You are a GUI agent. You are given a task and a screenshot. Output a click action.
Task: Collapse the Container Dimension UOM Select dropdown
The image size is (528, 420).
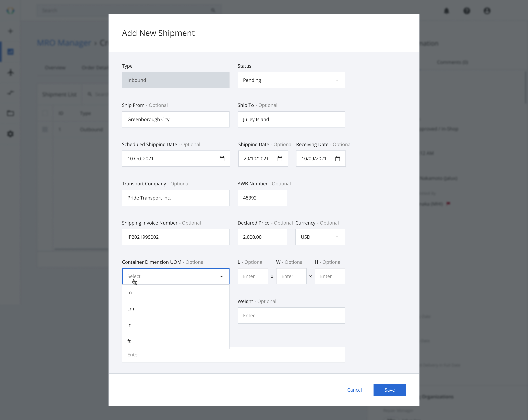[x=176, y=276]
